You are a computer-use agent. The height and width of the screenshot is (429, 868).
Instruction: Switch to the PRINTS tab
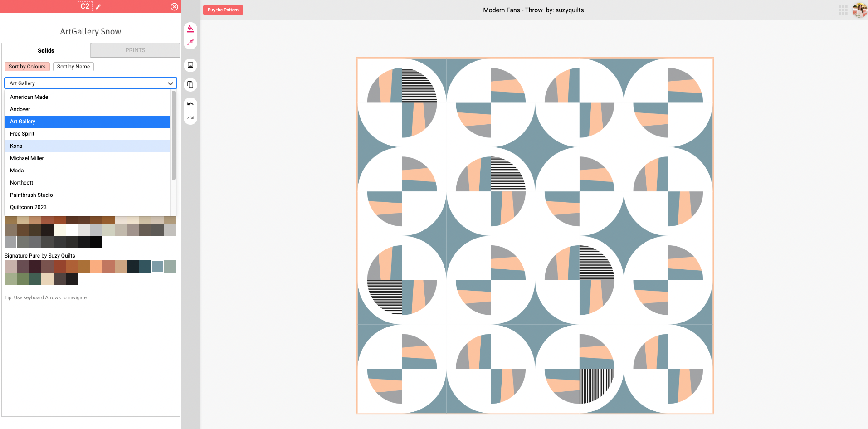[x=135, y=50]
